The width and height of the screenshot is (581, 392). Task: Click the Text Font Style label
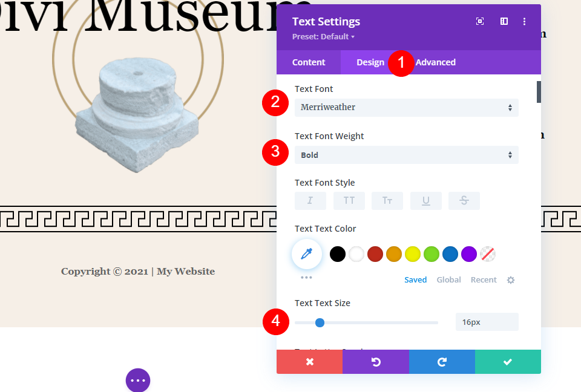click(x=324, y=183)
